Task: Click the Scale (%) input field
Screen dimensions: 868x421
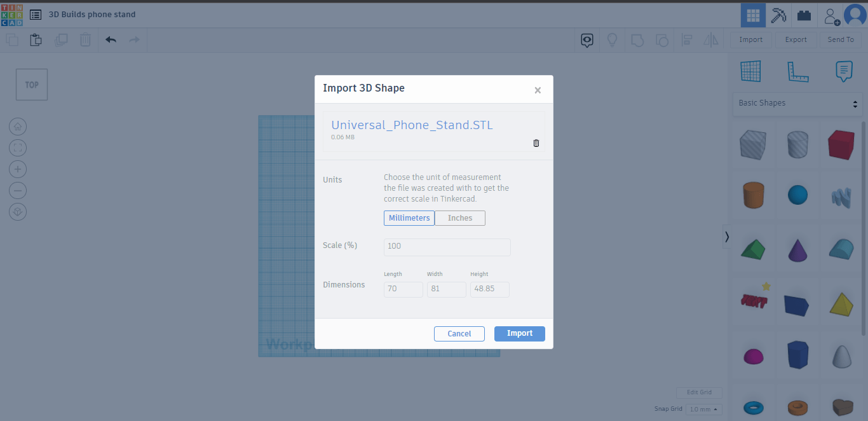Action: (x=447, y=247)
